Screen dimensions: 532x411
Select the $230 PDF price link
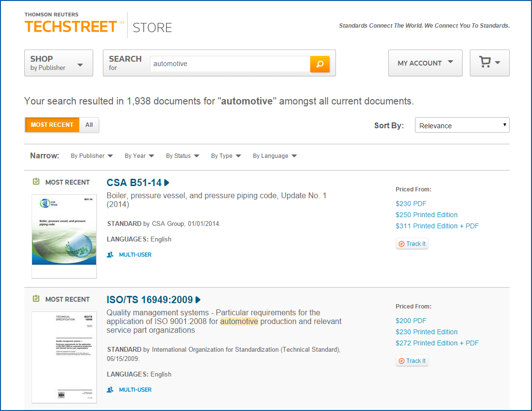click(411, 204)
